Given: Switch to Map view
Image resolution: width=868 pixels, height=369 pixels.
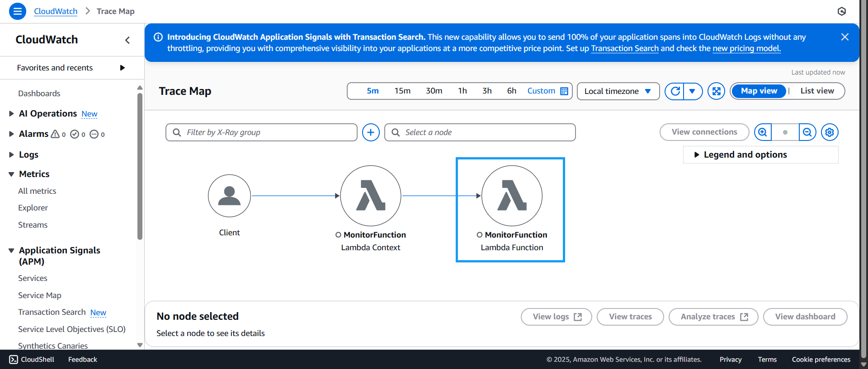Looking at the screenshot, I should 759,91.
